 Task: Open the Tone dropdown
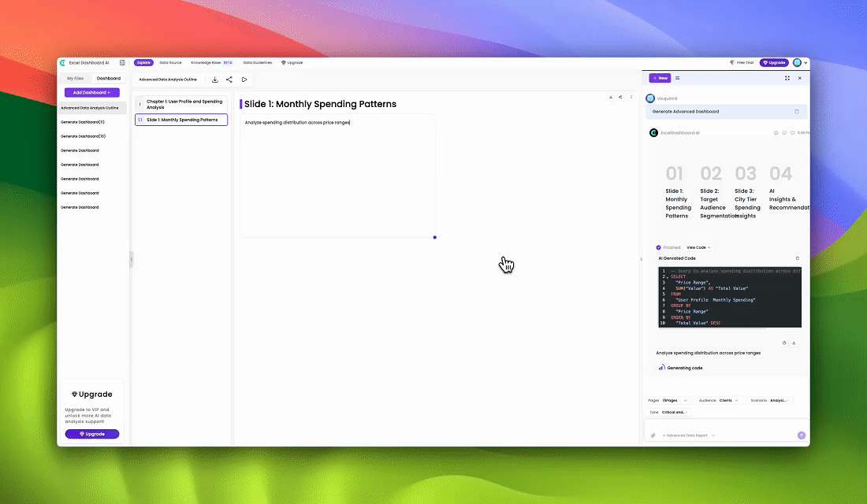click(668, 413)
